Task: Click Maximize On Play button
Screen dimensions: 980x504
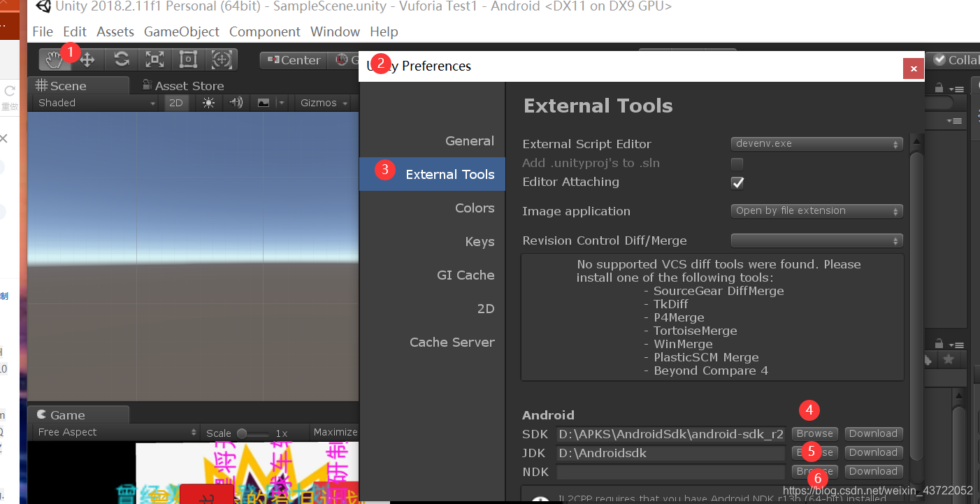Action: 336,433
